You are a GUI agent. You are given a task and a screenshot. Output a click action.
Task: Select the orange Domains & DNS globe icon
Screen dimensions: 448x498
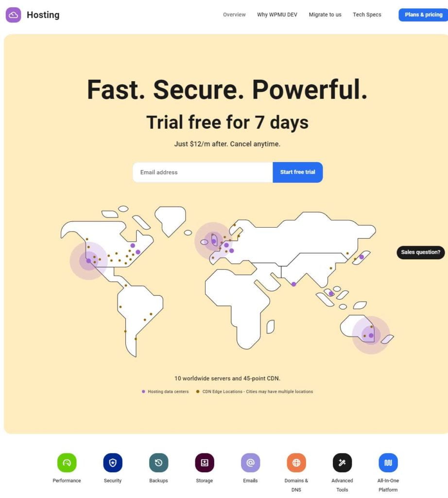pyautogui.click(x=296, y=462)
